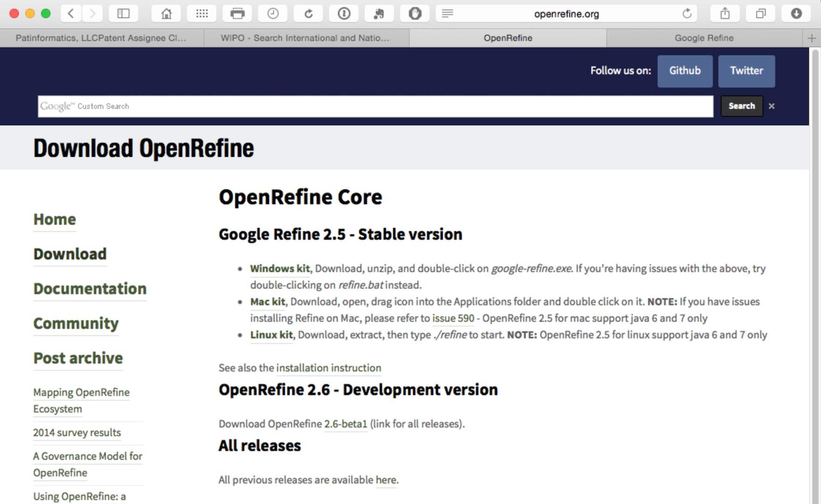This screenshot has height=504, width=821.
Task: Click the Print toolbar icon
Action: pyautogui.click(x=237, y=14)
